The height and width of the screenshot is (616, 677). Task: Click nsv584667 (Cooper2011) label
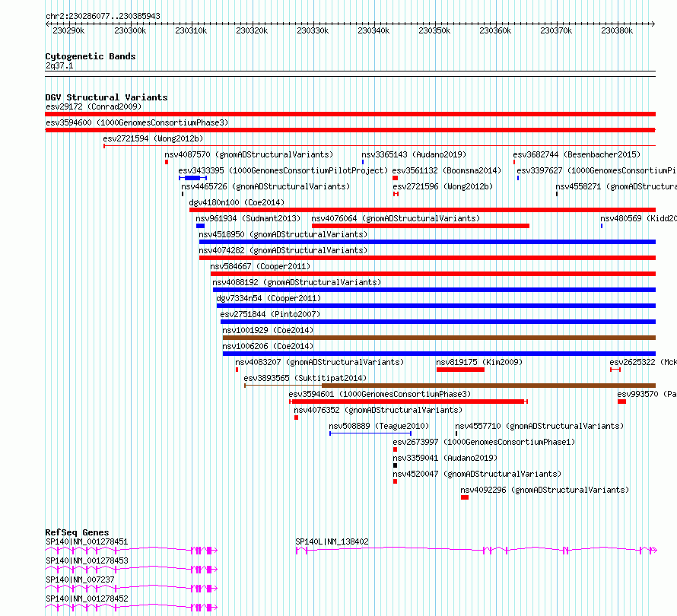tap(260, 266)
